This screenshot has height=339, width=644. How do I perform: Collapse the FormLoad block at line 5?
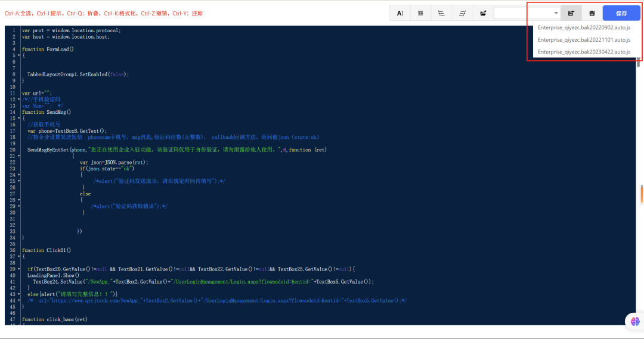(19, 55)
